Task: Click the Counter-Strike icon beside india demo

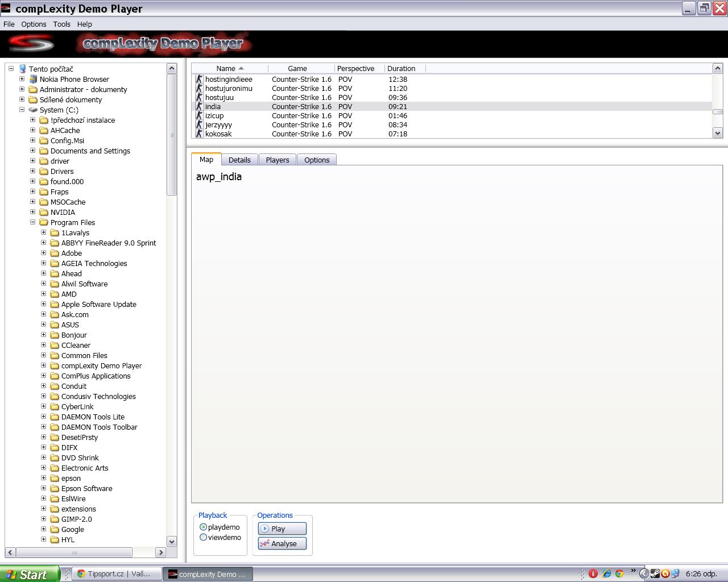Action: (x=199, y=106)
